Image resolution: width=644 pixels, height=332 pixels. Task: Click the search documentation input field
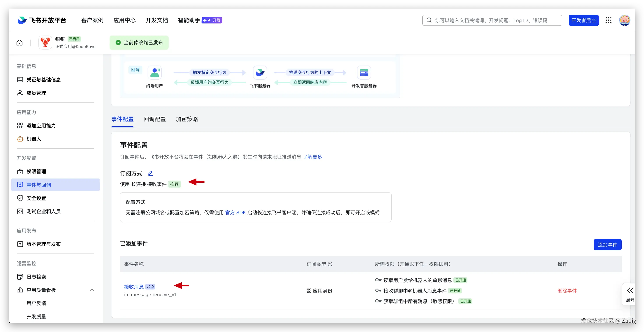pos(492,20)
